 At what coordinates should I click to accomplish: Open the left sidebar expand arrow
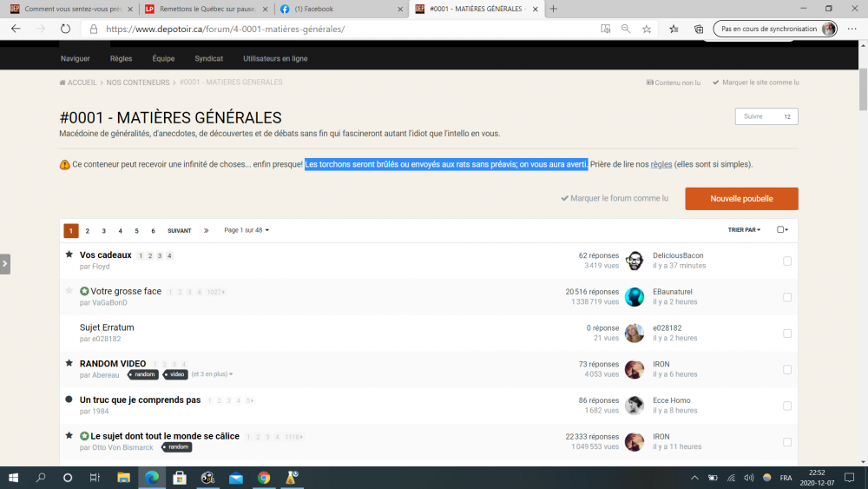(x=5, y=263)
